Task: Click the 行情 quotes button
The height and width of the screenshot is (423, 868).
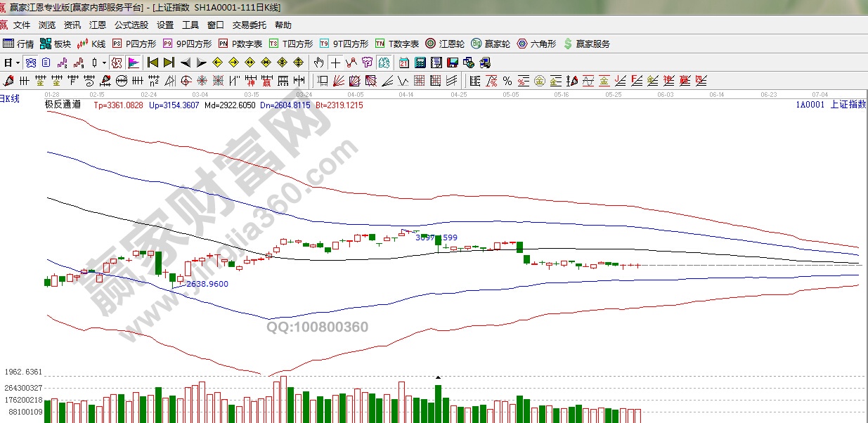Action: (19, 44)
